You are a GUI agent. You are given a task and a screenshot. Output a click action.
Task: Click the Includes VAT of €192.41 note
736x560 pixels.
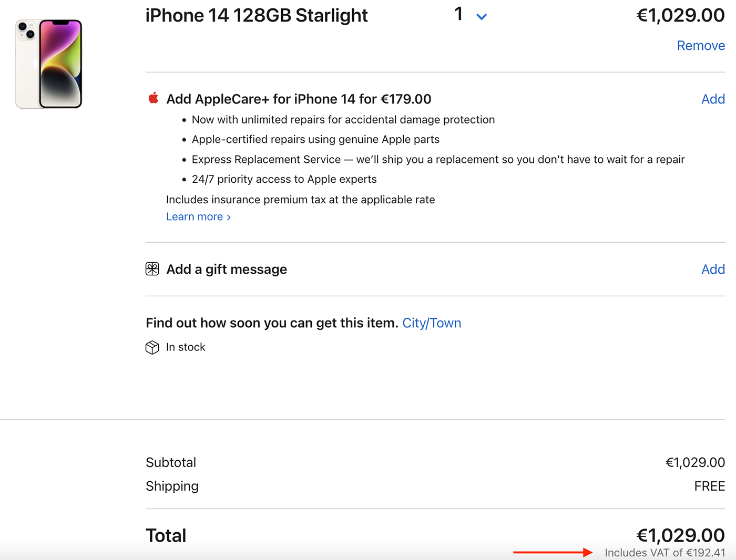665,553
